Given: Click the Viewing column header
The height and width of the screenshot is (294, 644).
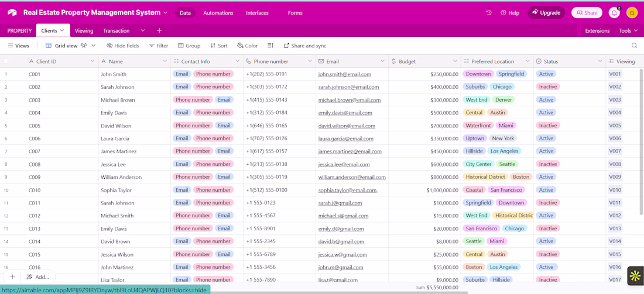Looking at the screenshot, I should (x=625, y=61).
